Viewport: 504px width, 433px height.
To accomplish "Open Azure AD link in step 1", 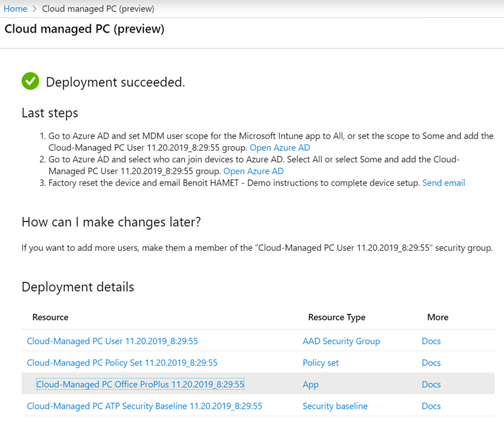I will tap(280, 148).
